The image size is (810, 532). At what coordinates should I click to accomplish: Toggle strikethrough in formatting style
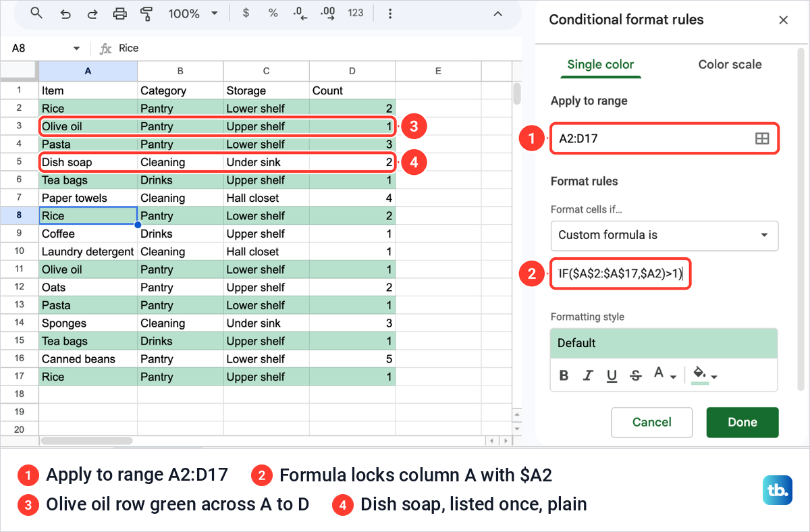[x=635, y=375]
